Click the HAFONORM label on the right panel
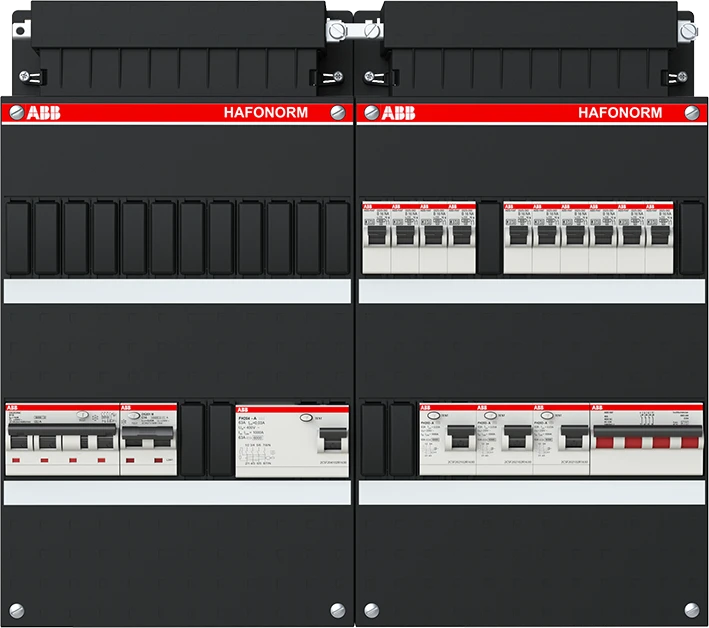 coord(620,113)
